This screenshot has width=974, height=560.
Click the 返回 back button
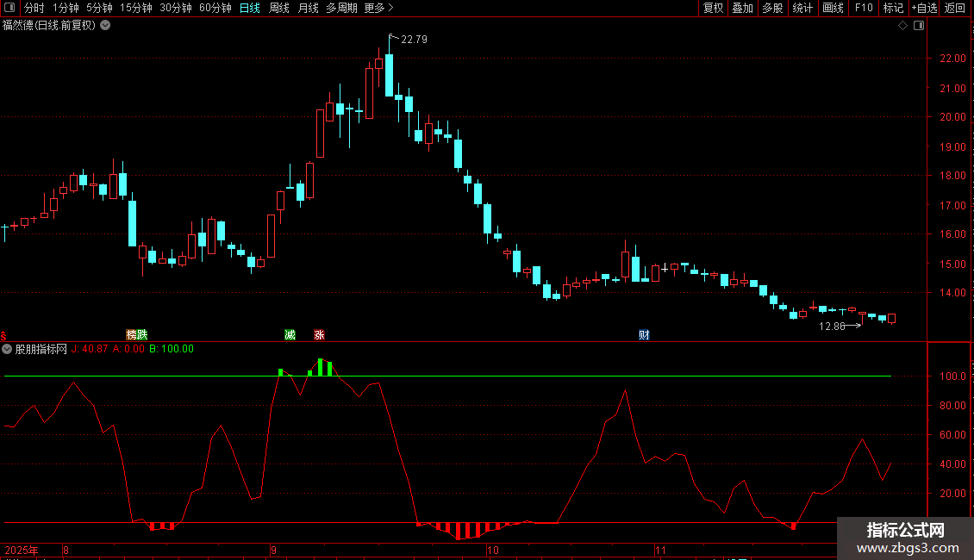coord(955,8)
